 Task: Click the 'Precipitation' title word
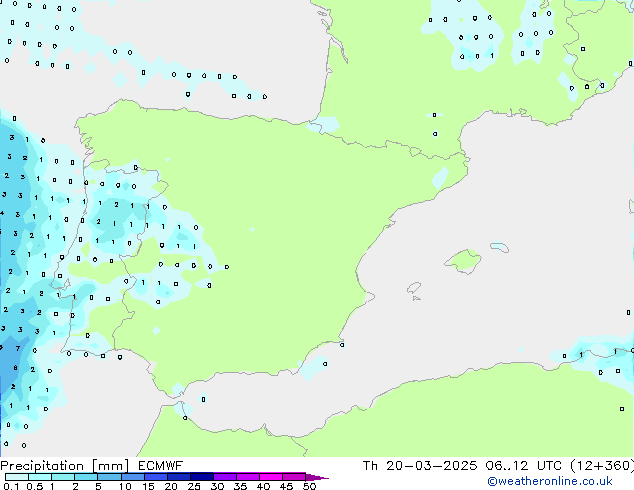point(42,466)
